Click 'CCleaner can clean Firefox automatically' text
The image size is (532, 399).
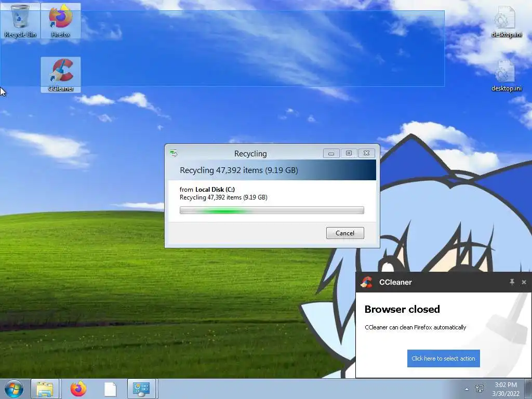click(415, 327)
